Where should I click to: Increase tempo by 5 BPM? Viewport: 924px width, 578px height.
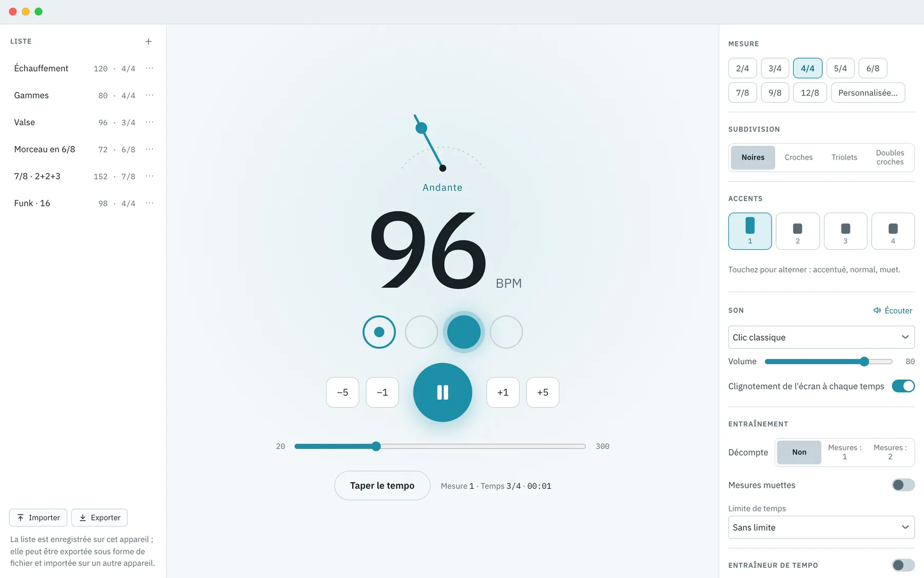pyautogui.click(x=543, y=393)
